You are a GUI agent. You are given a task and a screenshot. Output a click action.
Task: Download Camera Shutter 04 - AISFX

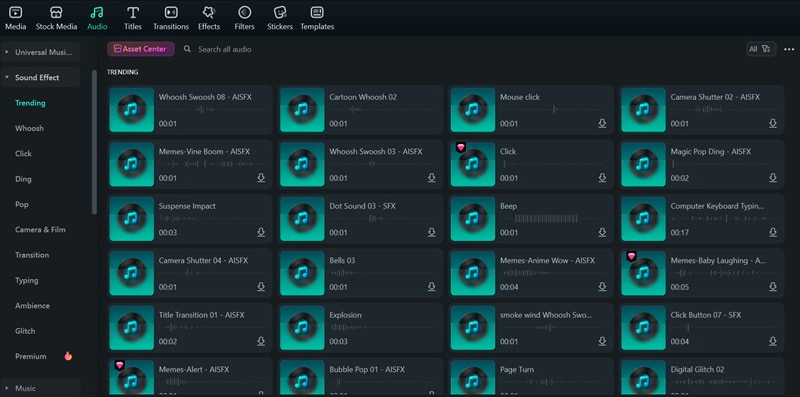(x=261, y=287)
